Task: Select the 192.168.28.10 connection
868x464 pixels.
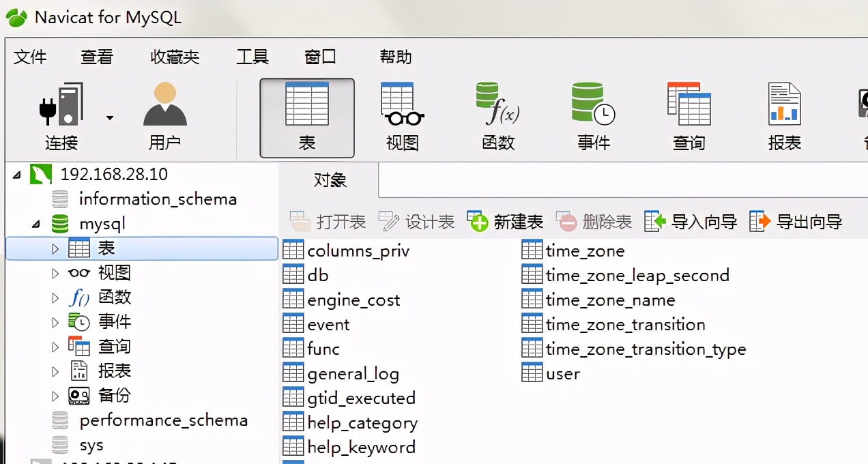Action: click(113, 174)
